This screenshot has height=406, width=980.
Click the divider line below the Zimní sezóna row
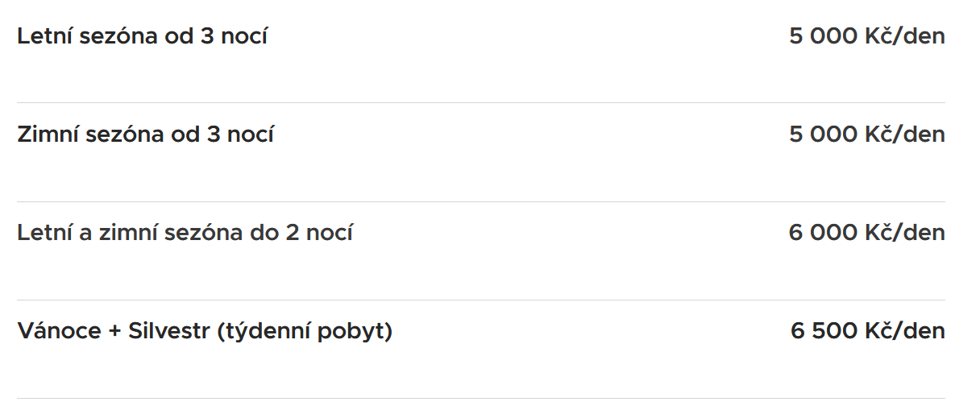[481, 201]
